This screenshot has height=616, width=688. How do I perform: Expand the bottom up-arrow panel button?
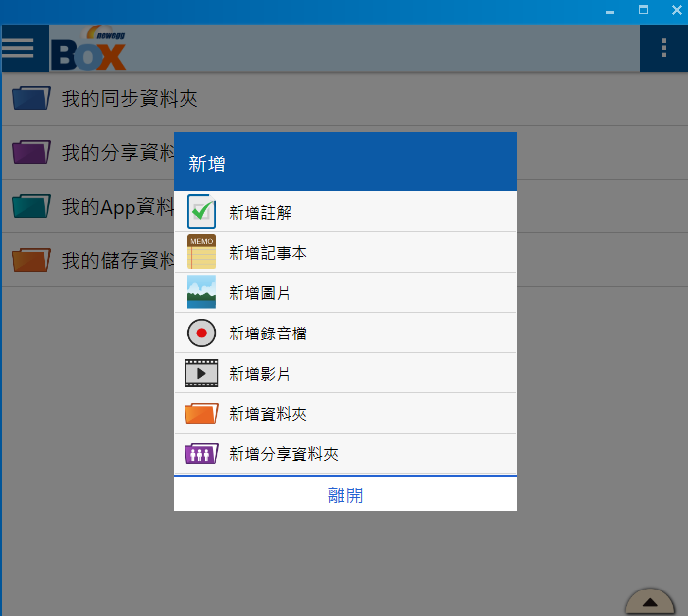click(650, 602)
